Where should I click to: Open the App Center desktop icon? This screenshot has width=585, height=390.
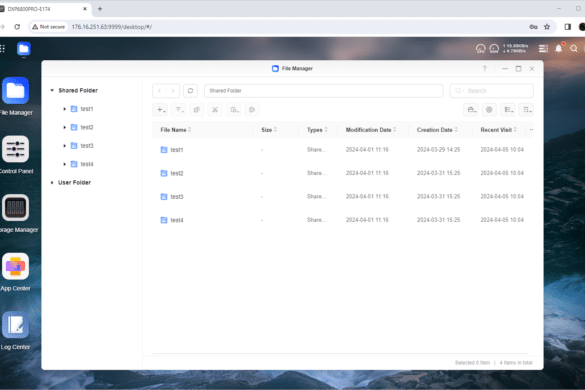15,266
